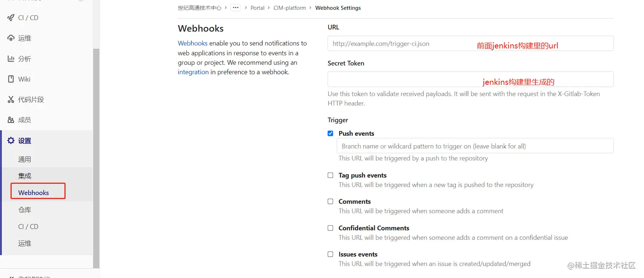
Task: Follow the integration link in description
Action: point(193,72)
